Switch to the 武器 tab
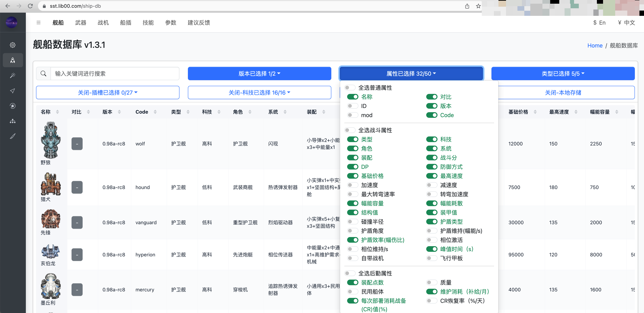Image resolution: width=644 pixels, height=313 pixels. click(x=80, y=23)
